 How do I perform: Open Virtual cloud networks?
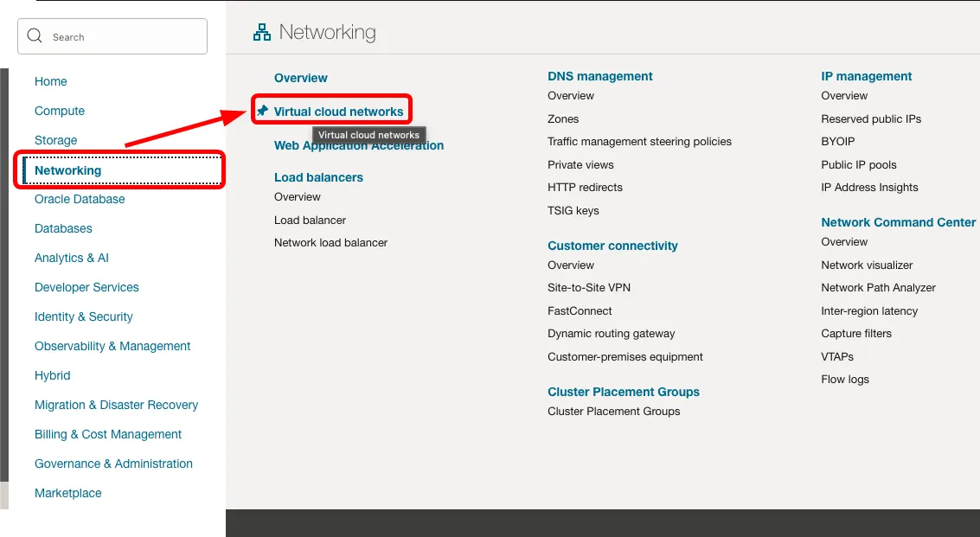(x=339, y=112)
